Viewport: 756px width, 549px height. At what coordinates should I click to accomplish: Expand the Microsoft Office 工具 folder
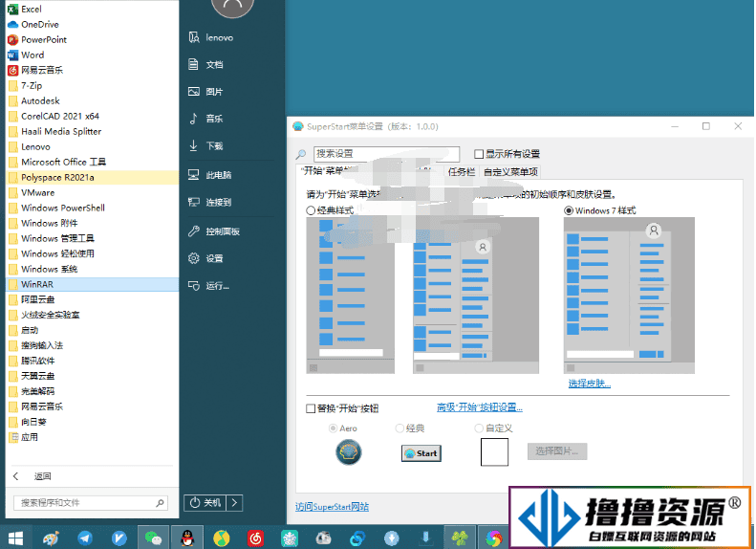coord(92,162)
